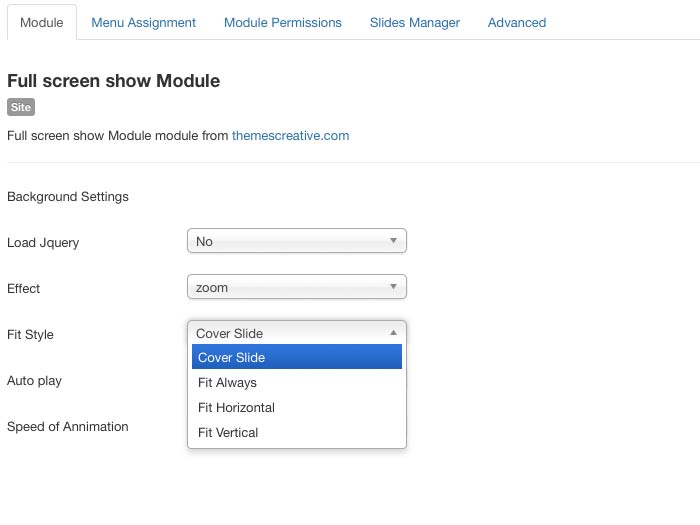
Task: Click the gray Site badge
Action: (21, 107)
